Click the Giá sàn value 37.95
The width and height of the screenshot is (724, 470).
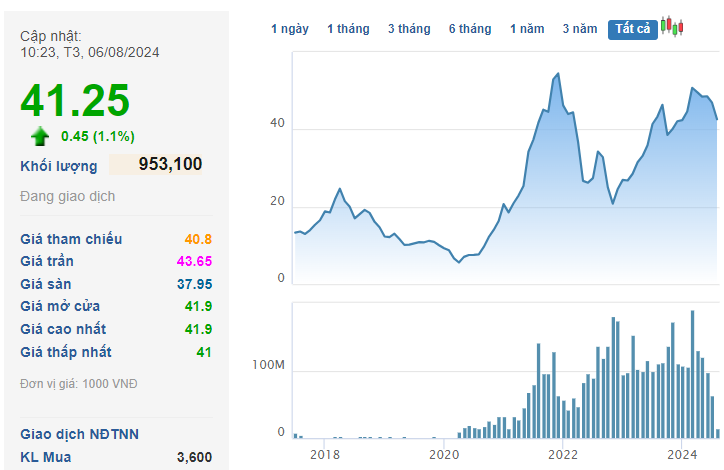tap(193, 284)
